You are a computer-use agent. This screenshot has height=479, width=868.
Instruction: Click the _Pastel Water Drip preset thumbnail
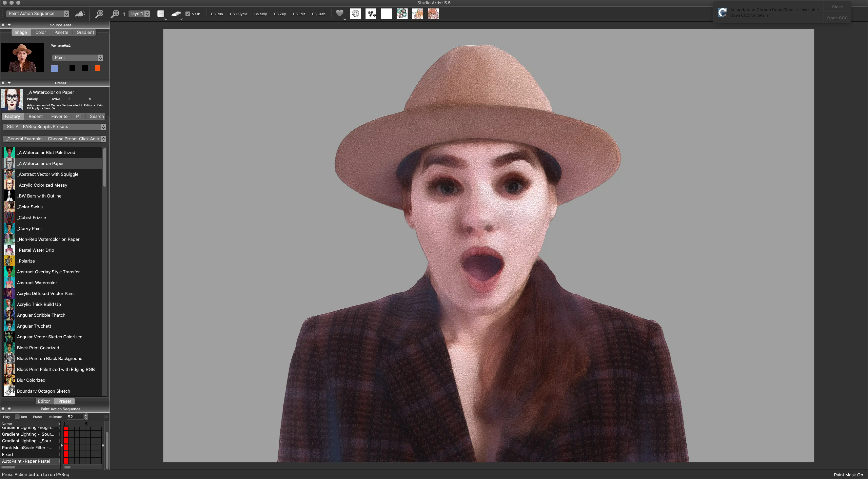9,250
